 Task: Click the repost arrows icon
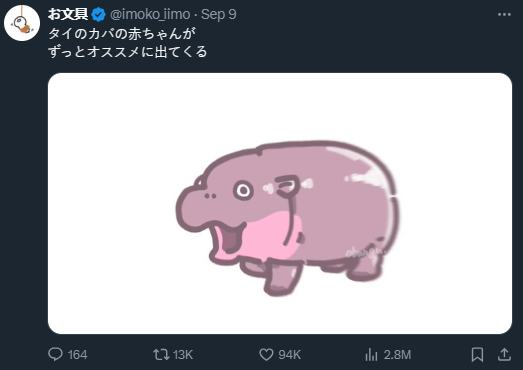click(x=161, y=354)
